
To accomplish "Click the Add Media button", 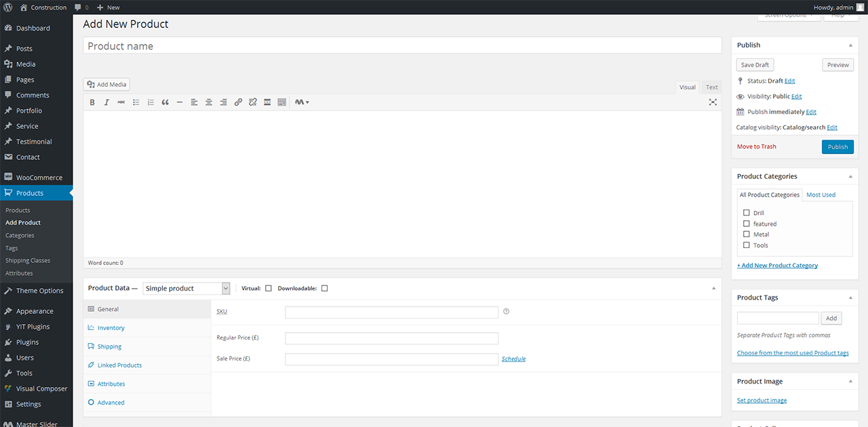I will point(106,85).
